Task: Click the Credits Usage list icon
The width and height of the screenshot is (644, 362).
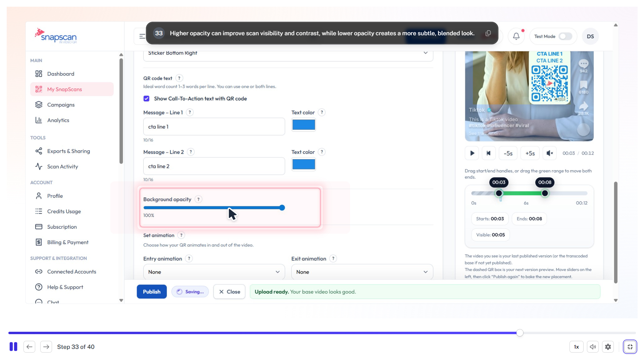Action: coord(39,211)
